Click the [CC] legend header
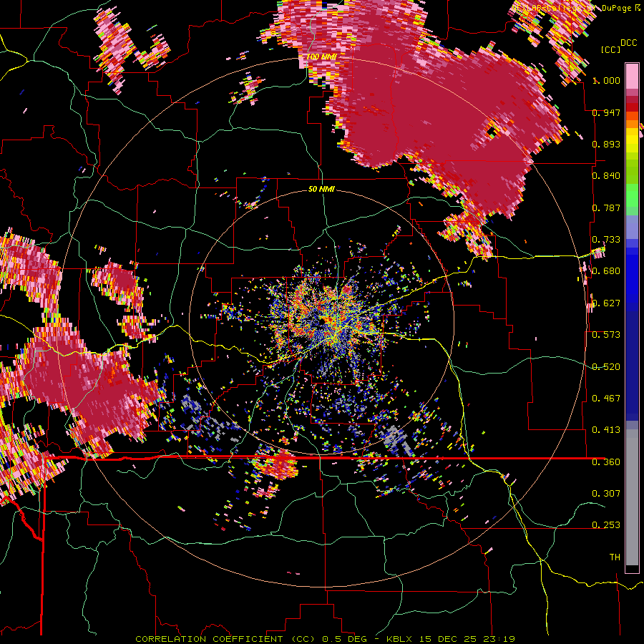 (611, 49)
